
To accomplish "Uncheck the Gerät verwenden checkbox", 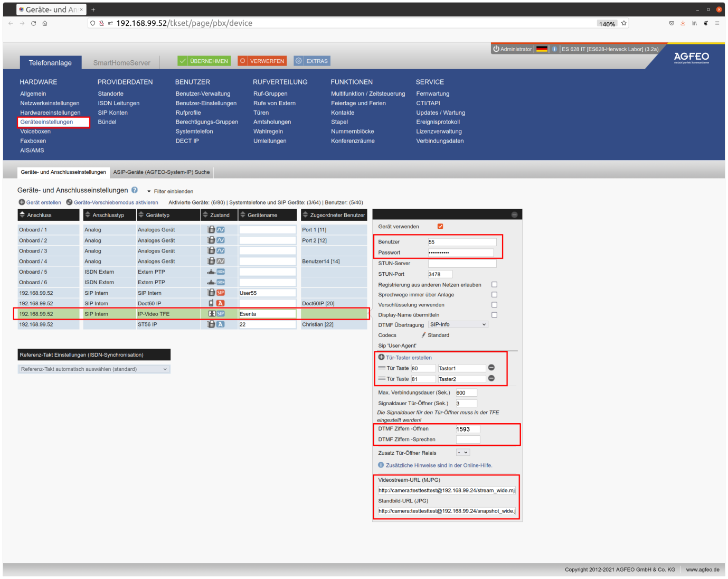I will pos(440,226).
